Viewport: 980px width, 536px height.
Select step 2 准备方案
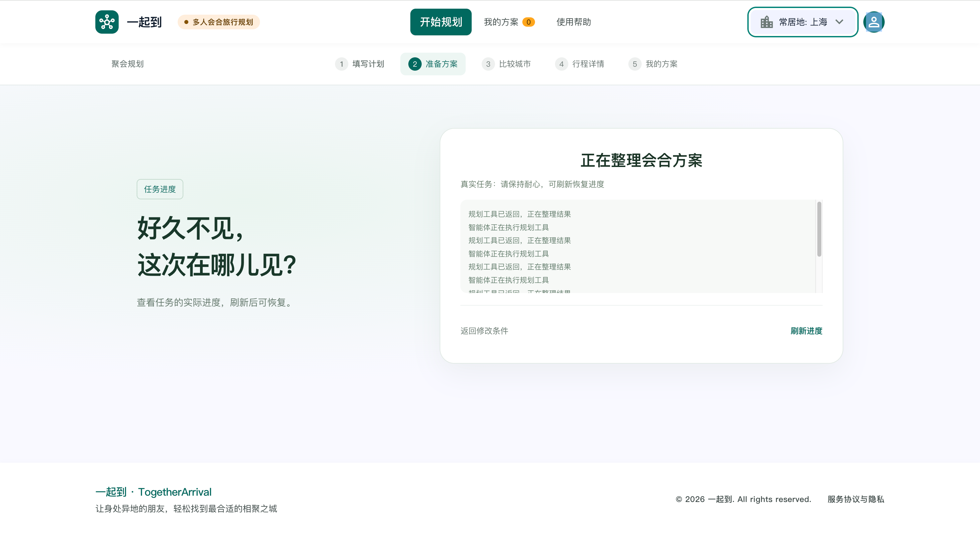tap(433, 64)
